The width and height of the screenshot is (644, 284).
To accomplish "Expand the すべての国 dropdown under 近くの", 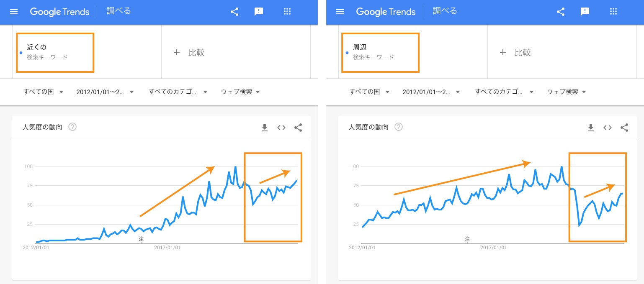I will tap(43, 92).
